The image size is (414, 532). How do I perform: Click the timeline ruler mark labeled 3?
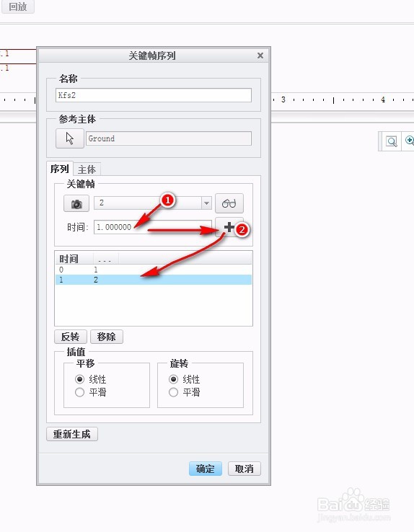tap(283, 99)
